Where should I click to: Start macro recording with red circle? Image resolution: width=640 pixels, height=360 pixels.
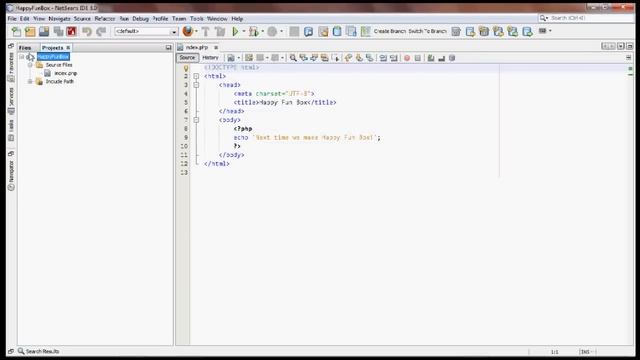click(407, 58)
